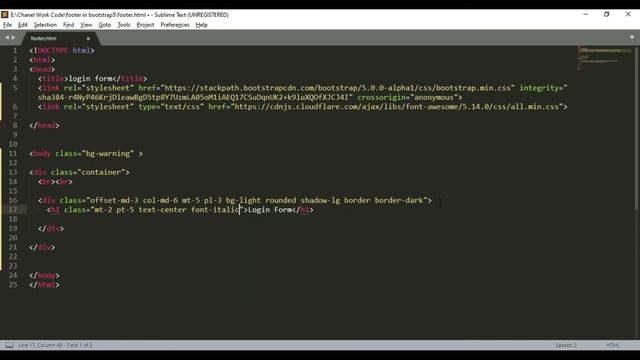Click line number 17 in the gutter
Screen dimensions: 640x360
pyautogui.click(x=13, y=210)
